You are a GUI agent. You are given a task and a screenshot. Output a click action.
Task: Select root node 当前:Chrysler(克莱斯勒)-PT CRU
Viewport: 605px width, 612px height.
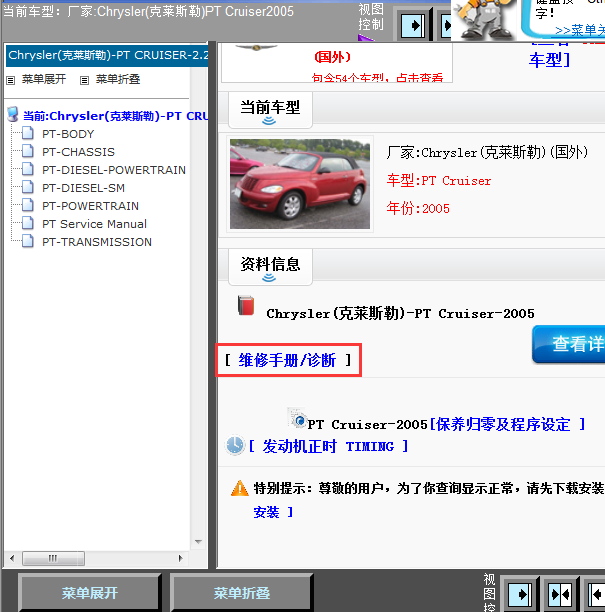click(116, 116)
